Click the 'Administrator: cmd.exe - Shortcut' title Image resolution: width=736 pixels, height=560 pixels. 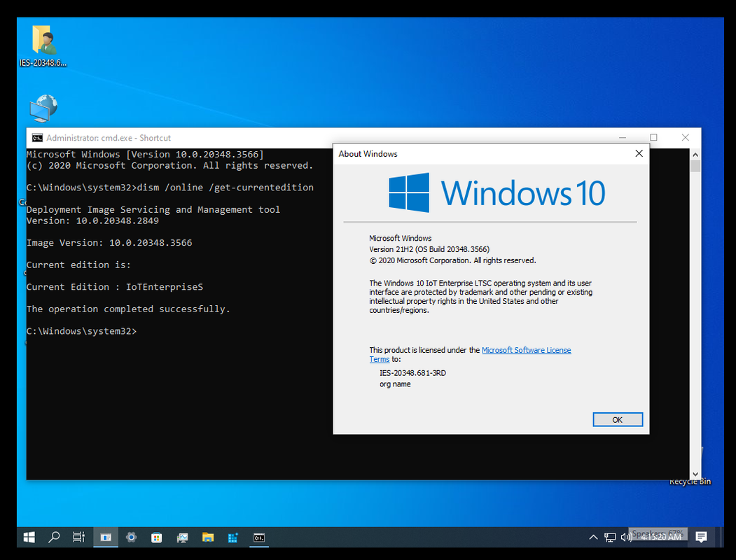pos(109,138)
